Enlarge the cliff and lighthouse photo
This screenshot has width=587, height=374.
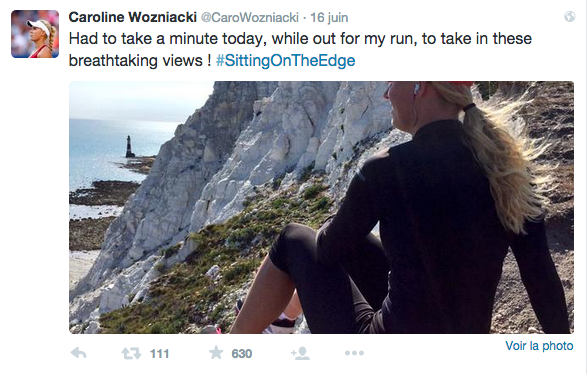click(321, 207)
